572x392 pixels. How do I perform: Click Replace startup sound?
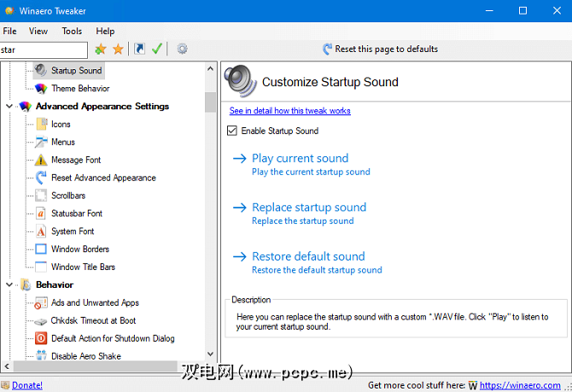(308, 208)
